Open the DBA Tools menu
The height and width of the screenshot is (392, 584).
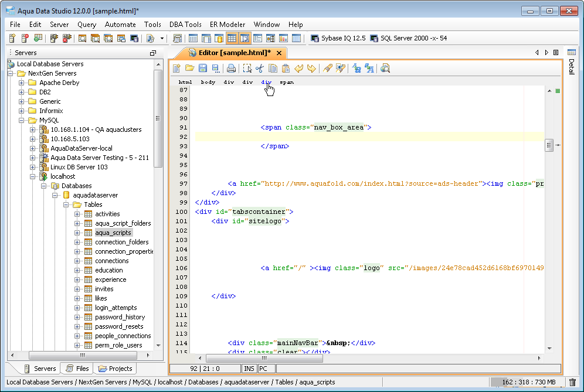pyautogui.click(x=185, y=25)
